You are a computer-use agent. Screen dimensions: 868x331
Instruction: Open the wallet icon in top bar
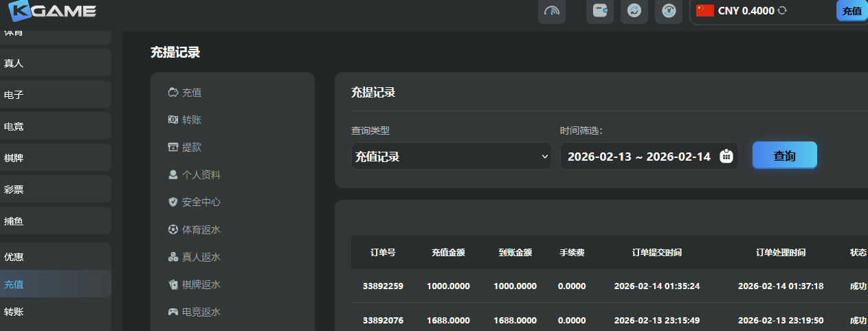click(x=599, y=11)
